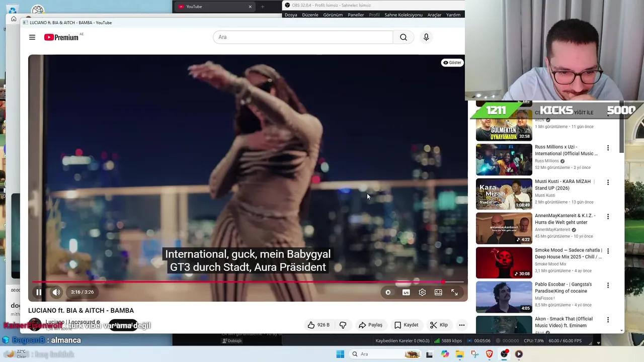This screenshot has width=644, height=362.
Task: Open OBS Düzenle menu
Action: [x=310, y=15]
